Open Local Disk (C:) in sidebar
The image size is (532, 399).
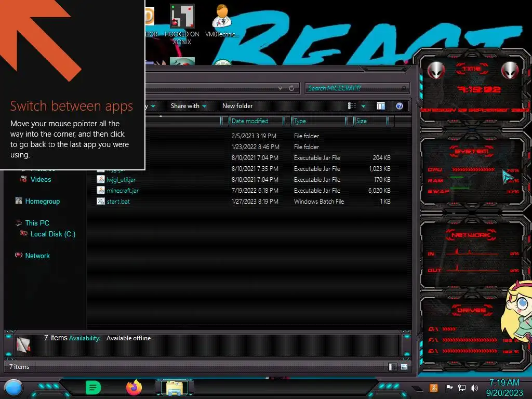pyautogui.click(x=53, y=234)
